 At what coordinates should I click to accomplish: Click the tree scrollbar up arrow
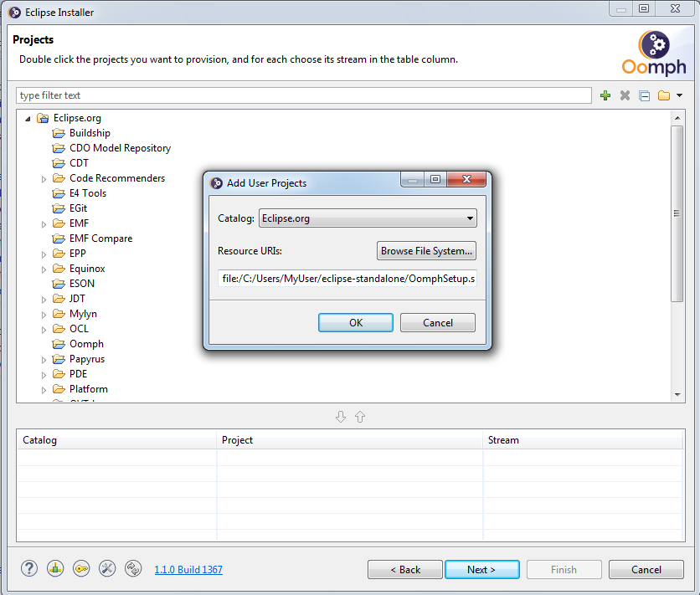(x=677, y=118)
